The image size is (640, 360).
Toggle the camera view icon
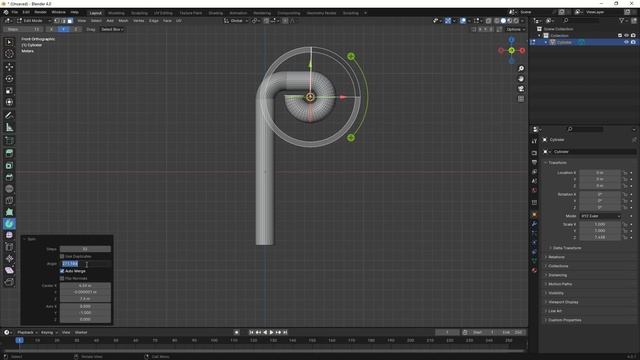(x=521, y=89)
